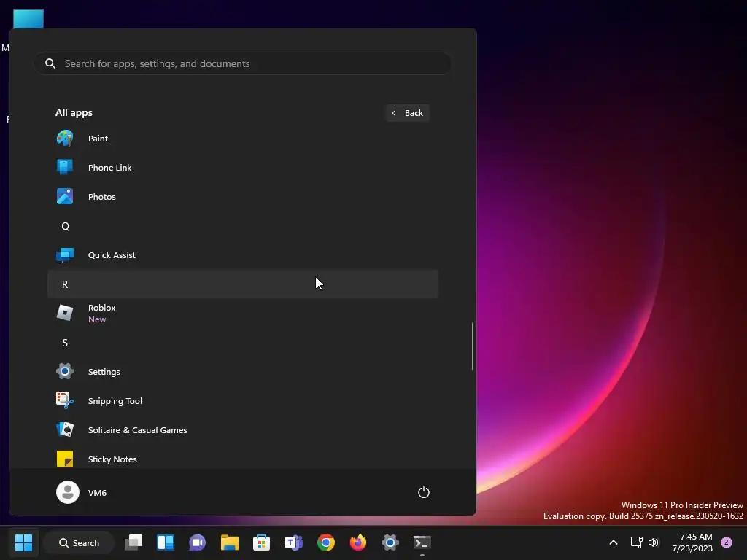Open the VM6 user account avatar
This screenshot has height=560, width=747.
click(x=68, y=492)
